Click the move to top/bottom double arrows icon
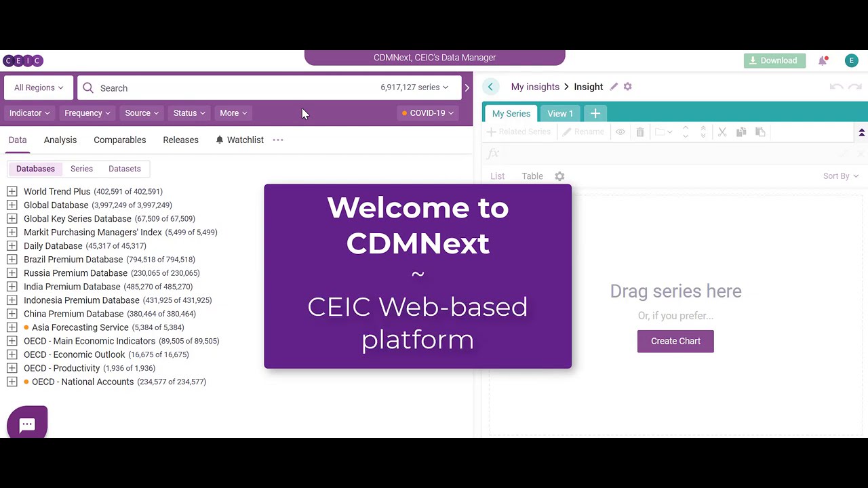 (x=703, y=132)
